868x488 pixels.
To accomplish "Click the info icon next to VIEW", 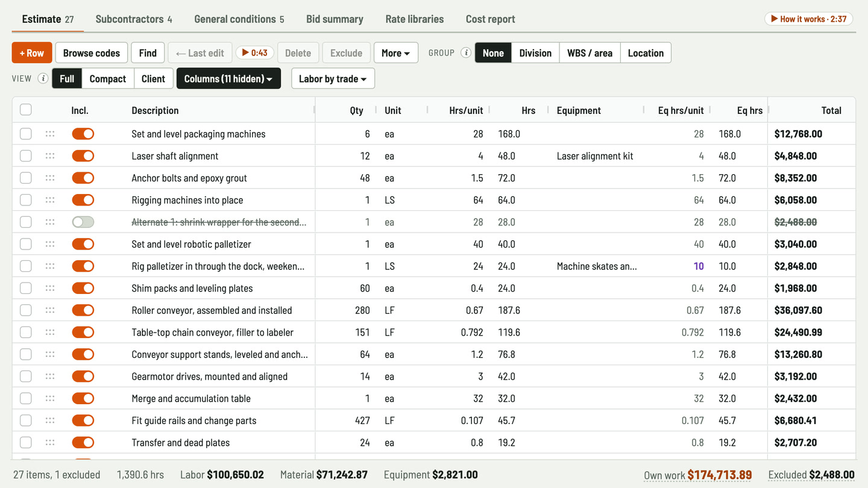I will coord(43,79).
